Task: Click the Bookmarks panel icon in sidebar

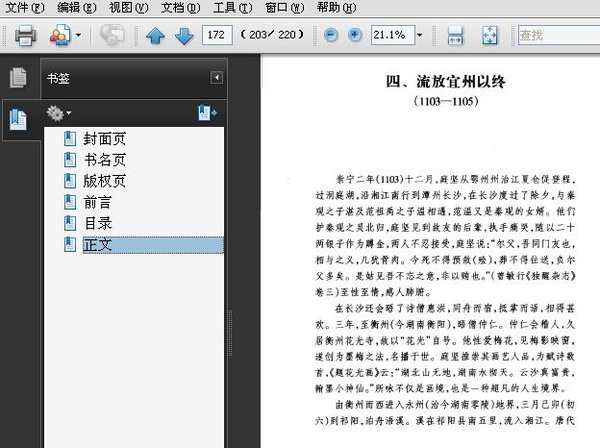Action: pos(18,119)
